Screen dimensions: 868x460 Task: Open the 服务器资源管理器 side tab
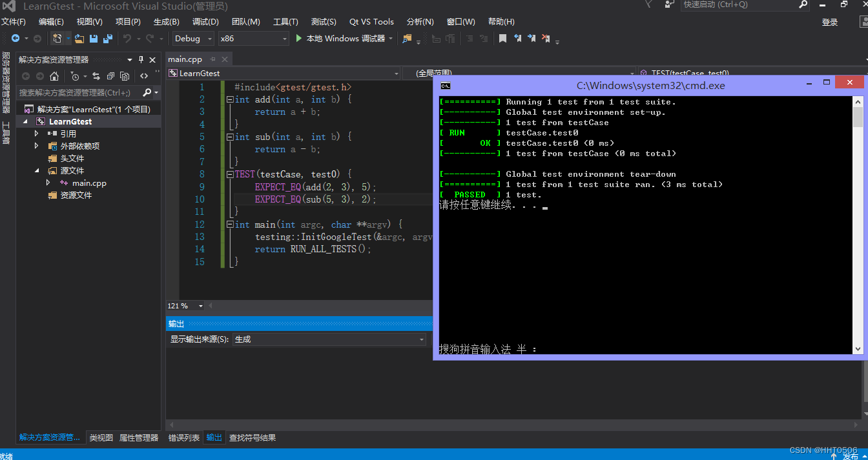6,82
